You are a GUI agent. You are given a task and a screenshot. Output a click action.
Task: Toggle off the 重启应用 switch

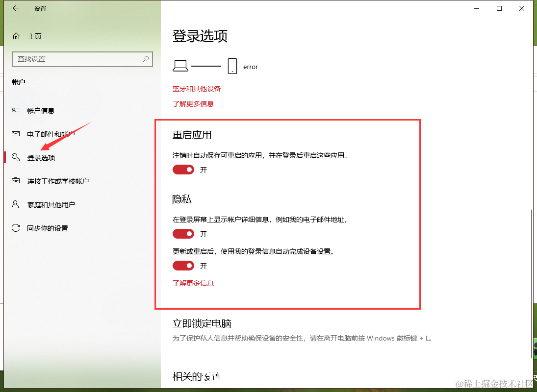183,170
